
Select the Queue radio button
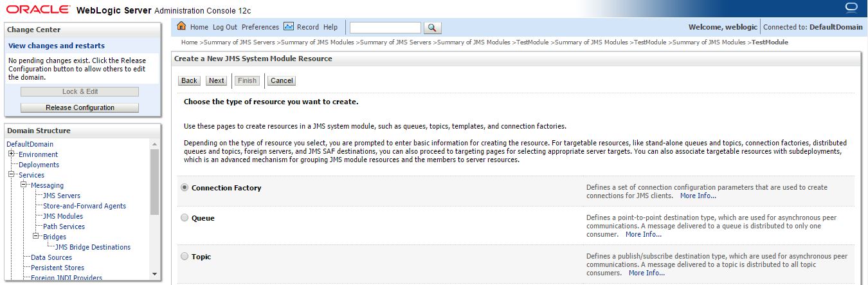185,218
